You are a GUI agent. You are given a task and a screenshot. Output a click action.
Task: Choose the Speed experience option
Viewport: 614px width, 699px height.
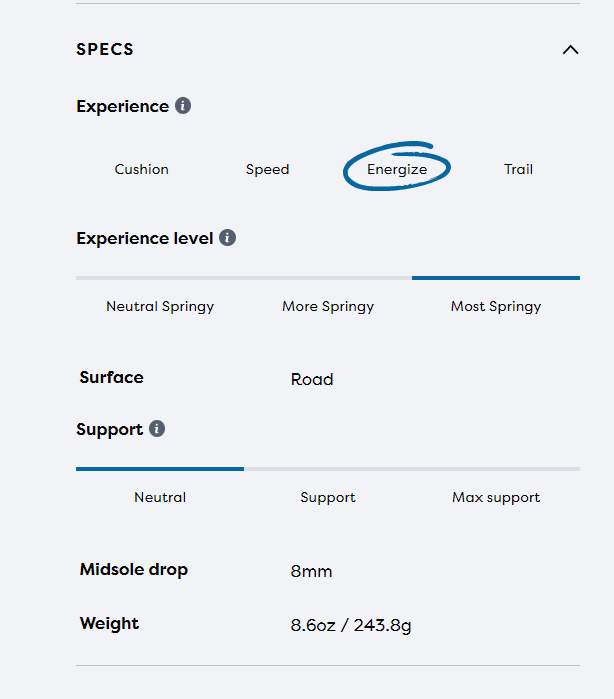267,169
